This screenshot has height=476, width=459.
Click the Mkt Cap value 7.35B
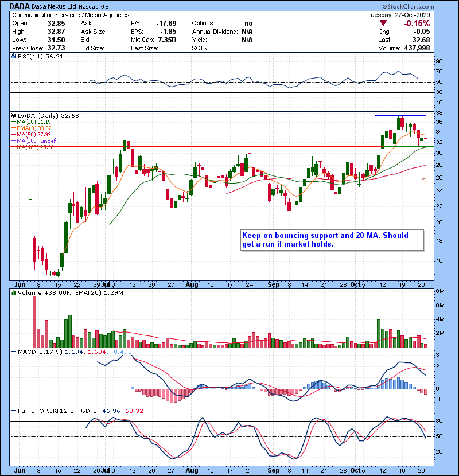click(x=167, y=40)
